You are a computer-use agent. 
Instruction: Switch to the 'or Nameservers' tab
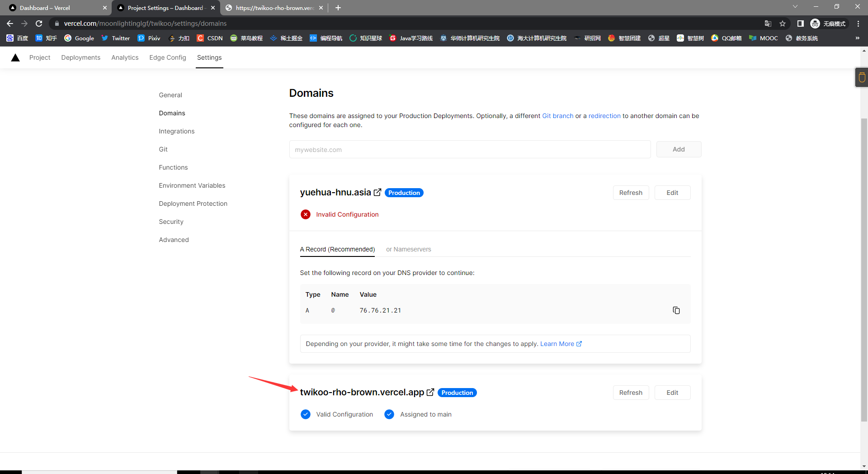point(408,249)
